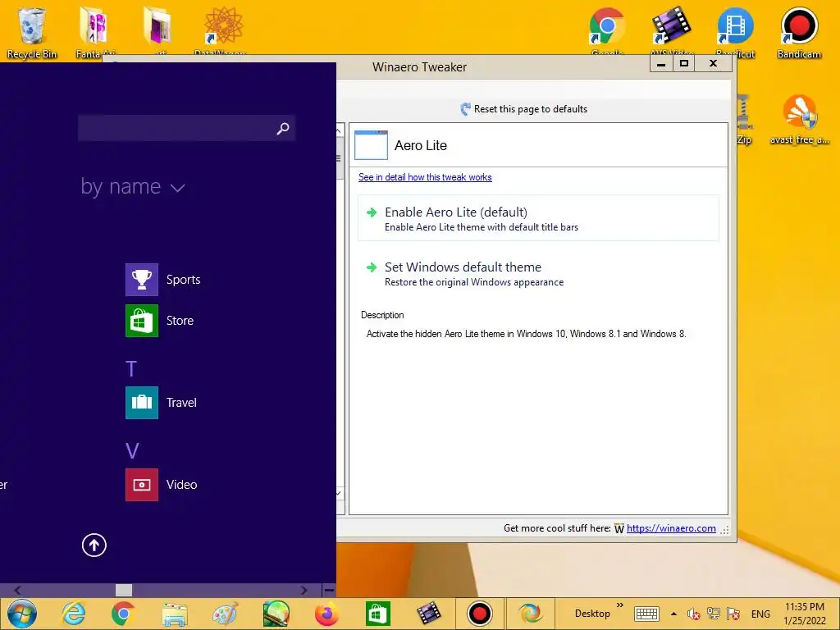Click the network tray icon

pos(713,614)
